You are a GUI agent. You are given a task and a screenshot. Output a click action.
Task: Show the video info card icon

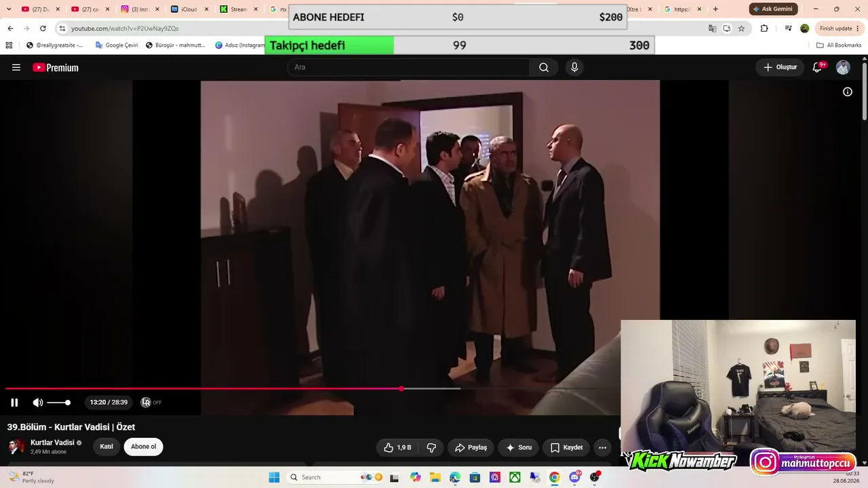coord(848,91)
